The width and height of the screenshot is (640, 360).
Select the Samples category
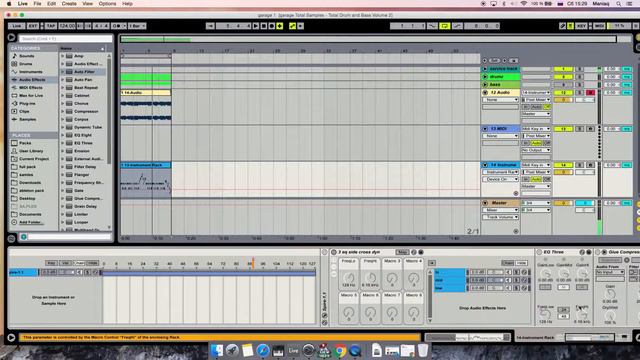point(27,120)
